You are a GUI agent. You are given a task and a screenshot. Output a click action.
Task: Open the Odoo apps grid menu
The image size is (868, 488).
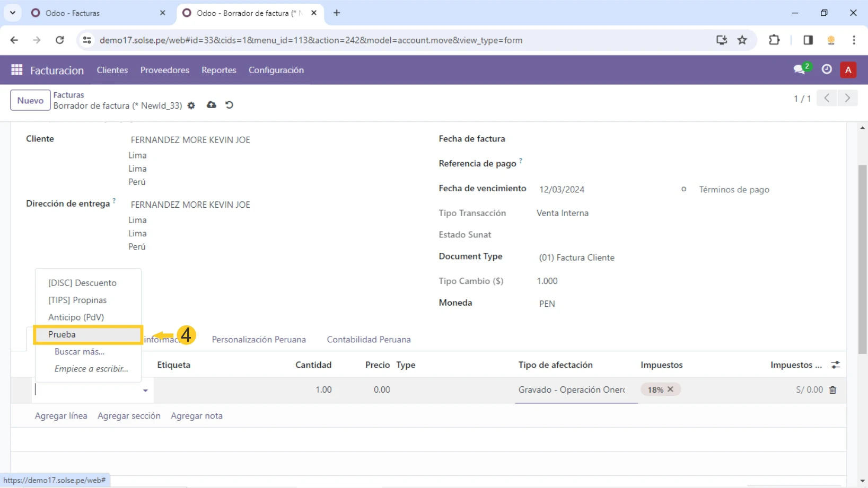[x=16, y=70]
